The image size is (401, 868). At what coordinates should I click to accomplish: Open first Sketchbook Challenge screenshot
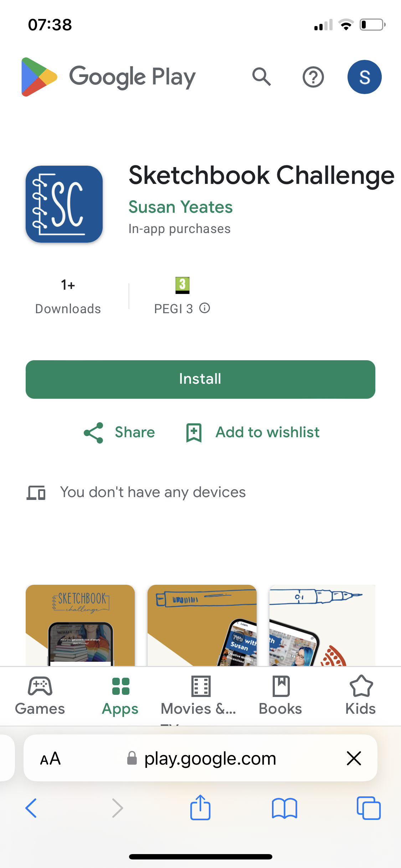coord(80,625)
